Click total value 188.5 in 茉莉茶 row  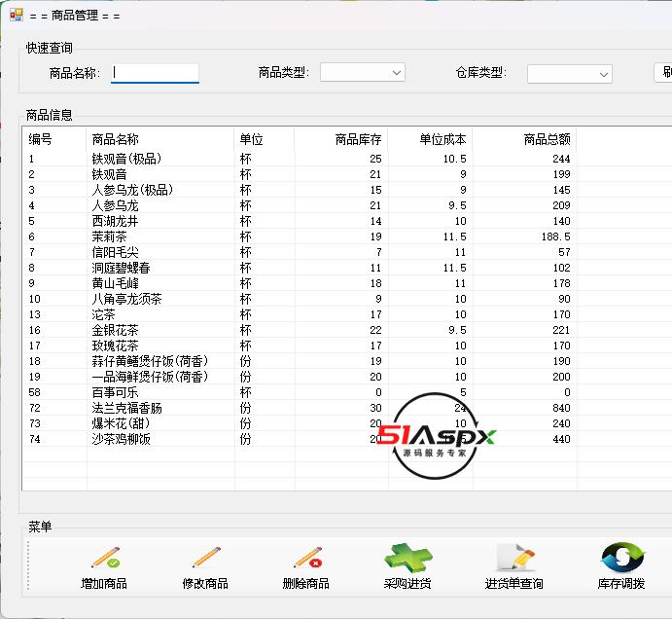[x=556, y=237]
